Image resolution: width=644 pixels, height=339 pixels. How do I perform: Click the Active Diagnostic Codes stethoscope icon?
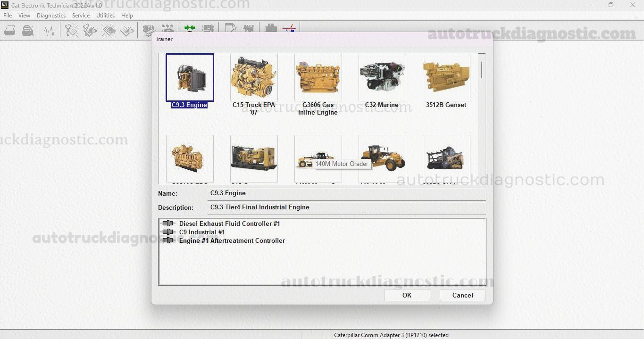(x=72, y=31)
